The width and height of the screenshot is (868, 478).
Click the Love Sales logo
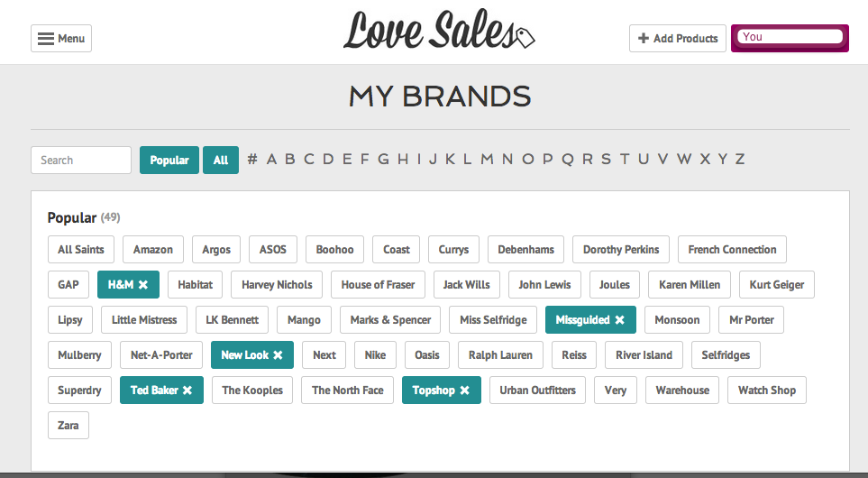coord(439,31)
